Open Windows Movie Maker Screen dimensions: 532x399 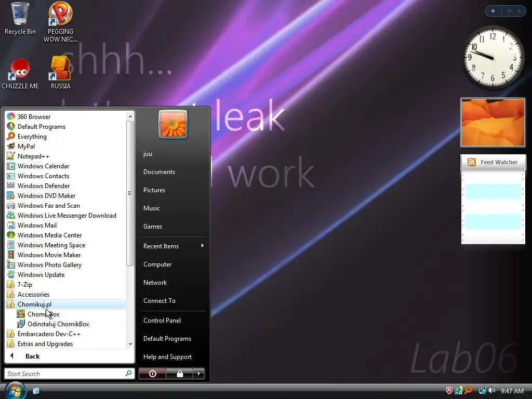coord(66,255)
